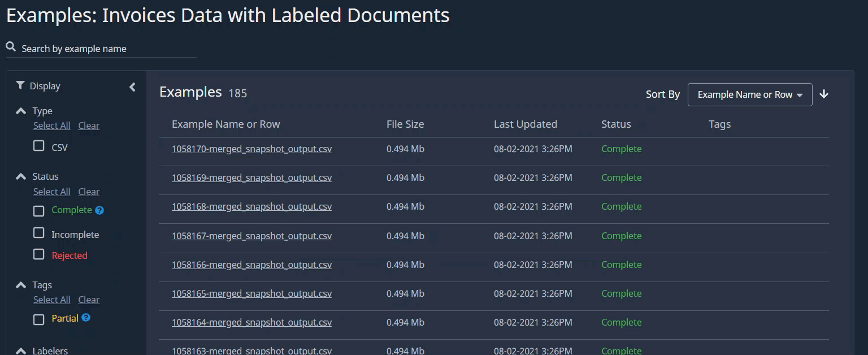
Task: Click 0.494 Mb in row 1058169
Action: (405, 178)
